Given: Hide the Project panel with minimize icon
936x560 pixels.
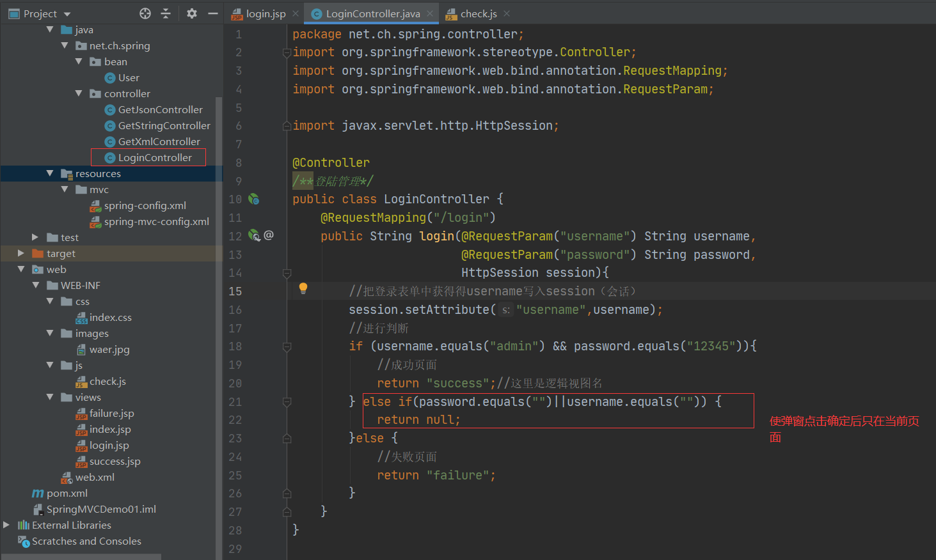Looking at the screenshot, I should 213,13.
